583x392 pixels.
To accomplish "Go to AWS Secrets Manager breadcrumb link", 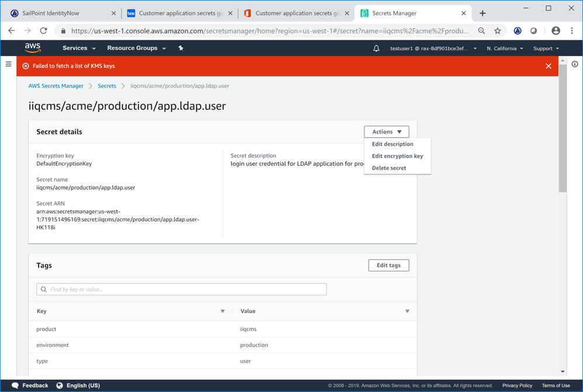I will coord(56,86).
